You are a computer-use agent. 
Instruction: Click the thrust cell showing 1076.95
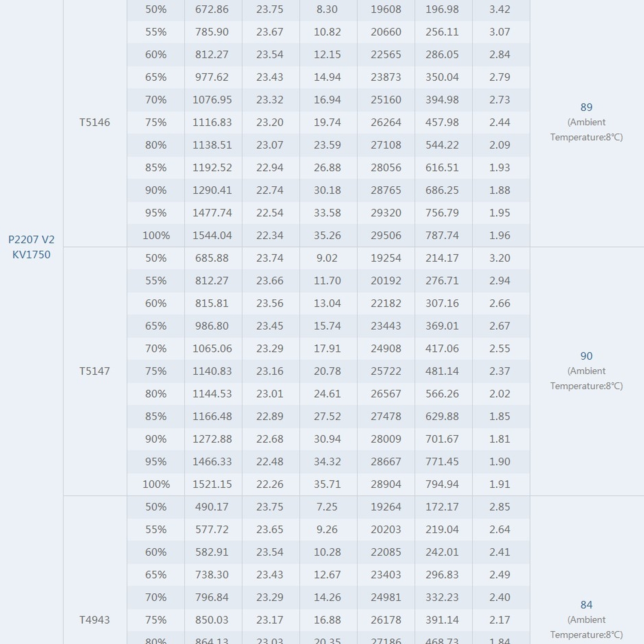tap(212, 100)
